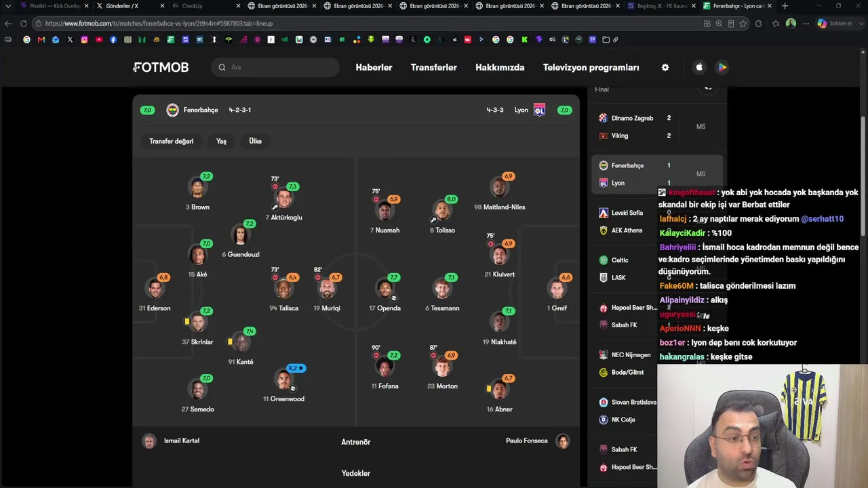The width and height of the screenshot is (868, 488).
Task: Open the browser three-dot menu
Action: 806,23
